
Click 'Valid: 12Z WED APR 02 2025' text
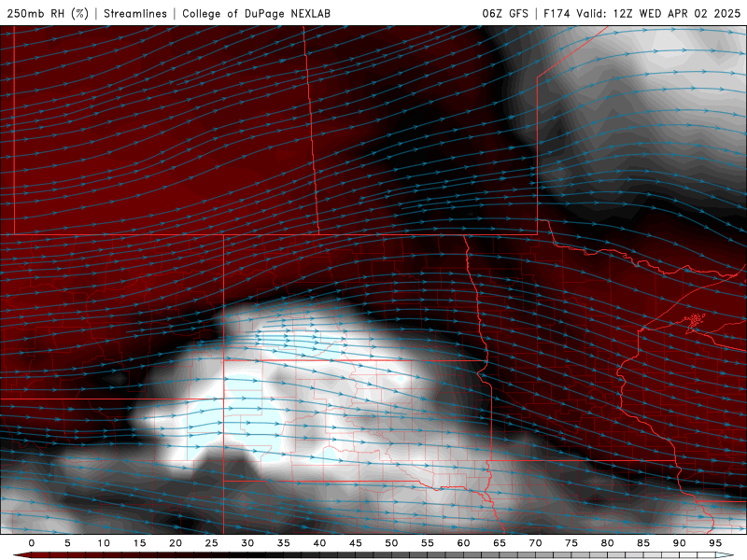pos(658,13)
